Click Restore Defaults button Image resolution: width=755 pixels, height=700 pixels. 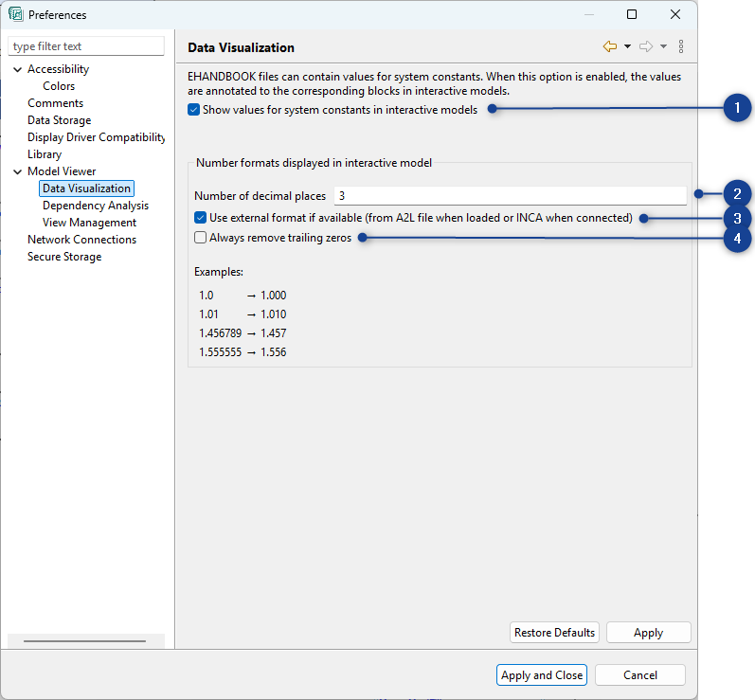tap(555, 633)
